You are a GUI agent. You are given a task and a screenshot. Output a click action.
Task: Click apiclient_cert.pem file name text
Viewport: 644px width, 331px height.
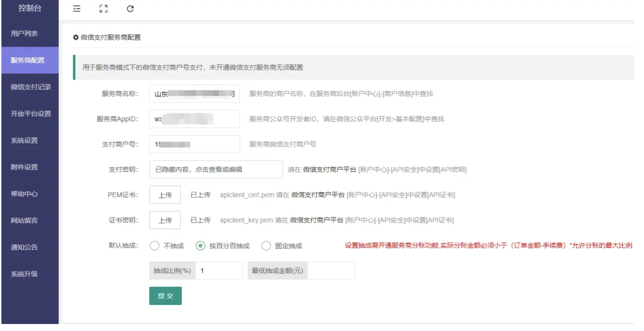[247, 195]
